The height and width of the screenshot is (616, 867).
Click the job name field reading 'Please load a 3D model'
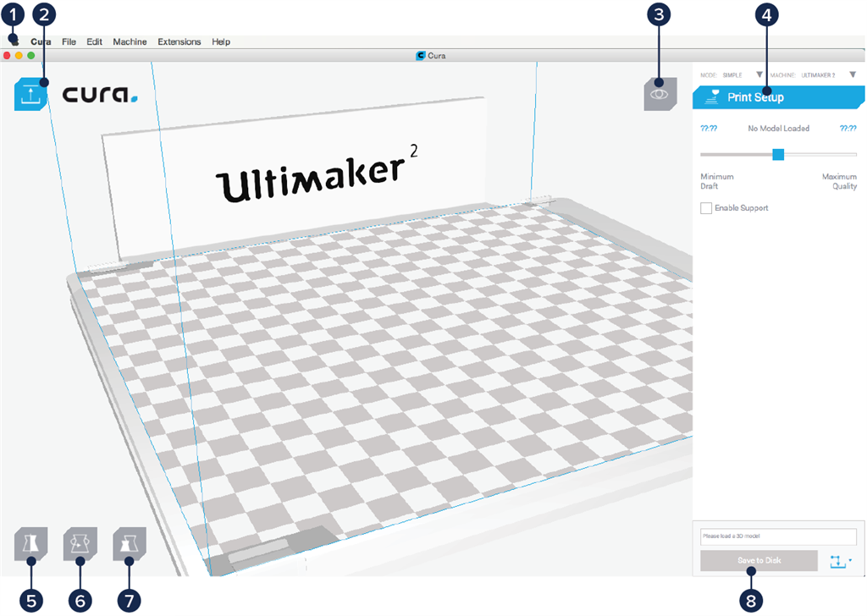[779, 536]
